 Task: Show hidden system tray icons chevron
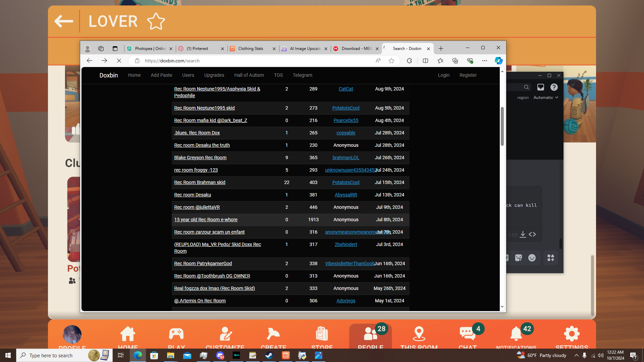(576, 355)
